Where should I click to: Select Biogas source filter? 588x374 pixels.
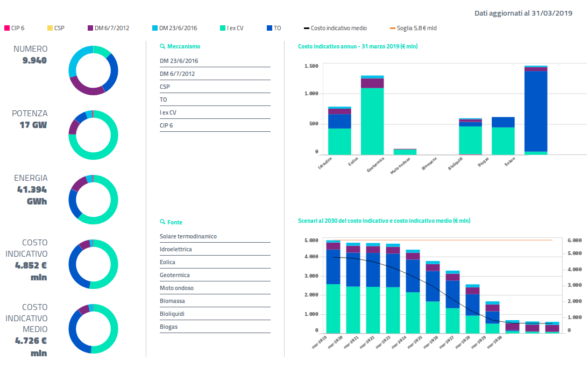click(x=168, y=327)
